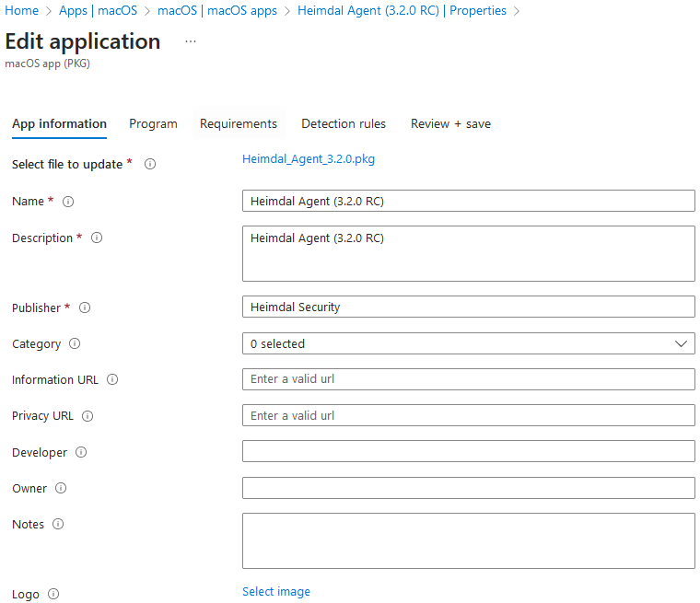Click the info icon beside Description
Image resolution: width=700 pixels, height=603 pixels.
click(x=97, y=238)
